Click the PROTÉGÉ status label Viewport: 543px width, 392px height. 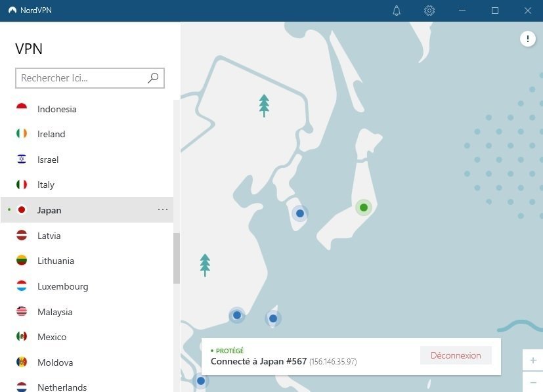coord(230,351)
